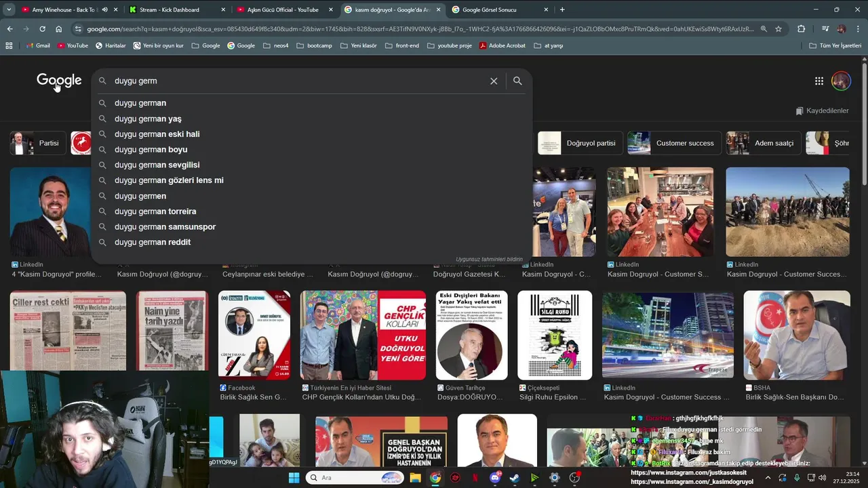Open the Google account avatar
The image size is (868, 488).
point(841,81)
